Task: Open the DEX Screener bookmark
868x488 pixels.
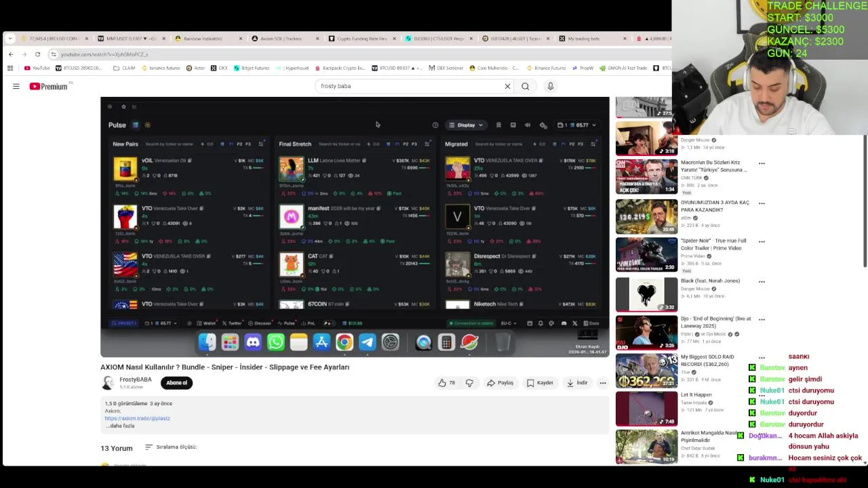Action: 446,68
